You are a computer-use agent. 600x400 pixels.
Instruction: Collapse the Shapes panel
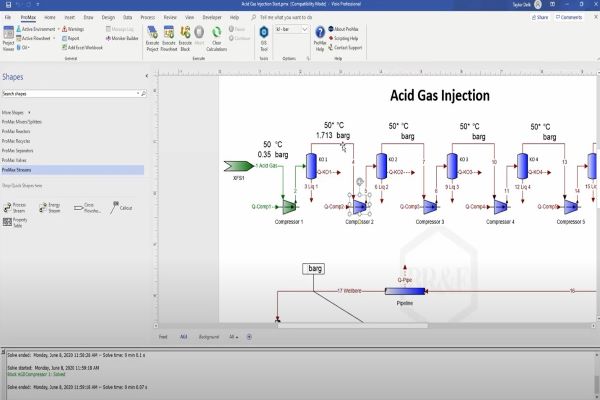[x=147, y=76]
